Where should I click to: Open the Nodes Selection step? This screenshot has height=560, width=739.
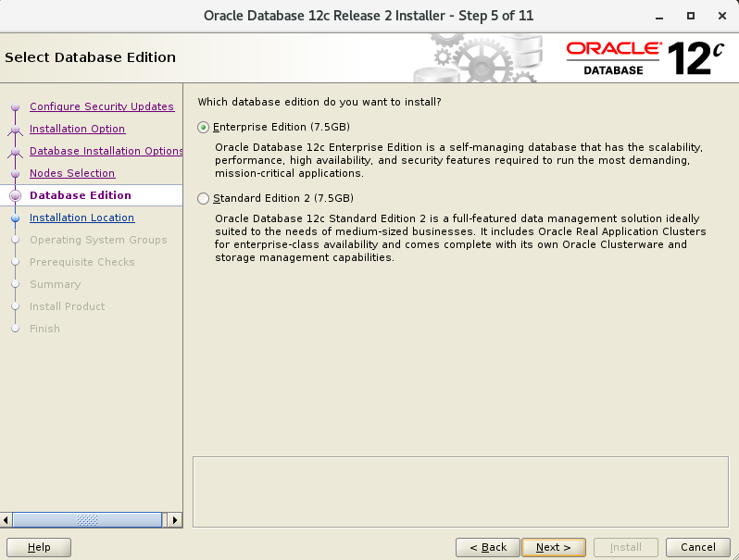72,173
